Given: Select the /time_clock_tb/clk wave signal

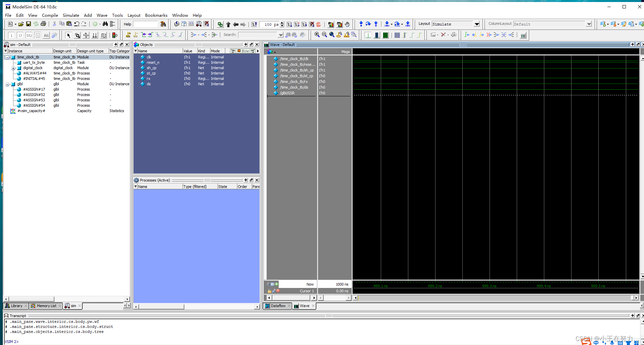Looking at the screenshot, I should [x=294, y=59].
